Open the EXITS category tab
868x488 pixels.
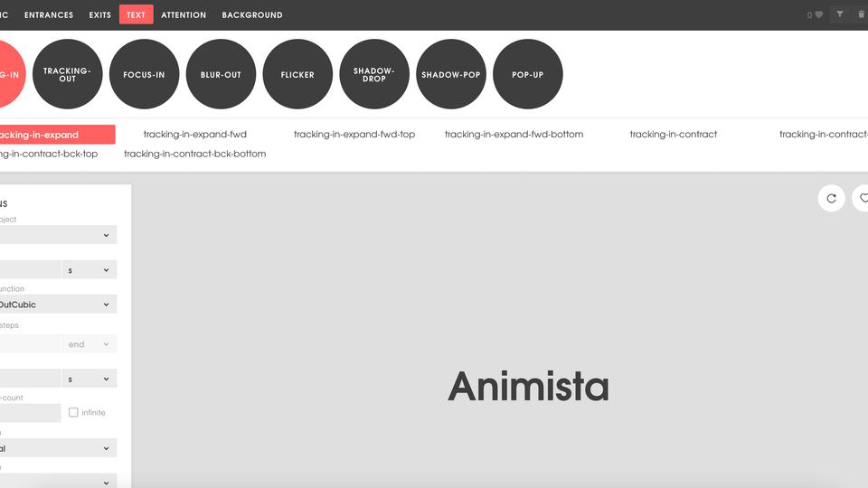100,15
